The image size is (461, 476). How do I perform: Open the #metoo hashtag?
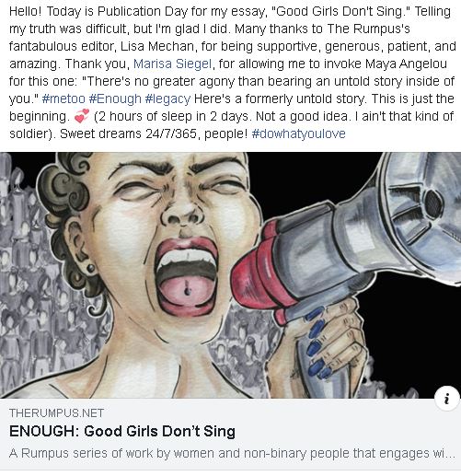63,99
